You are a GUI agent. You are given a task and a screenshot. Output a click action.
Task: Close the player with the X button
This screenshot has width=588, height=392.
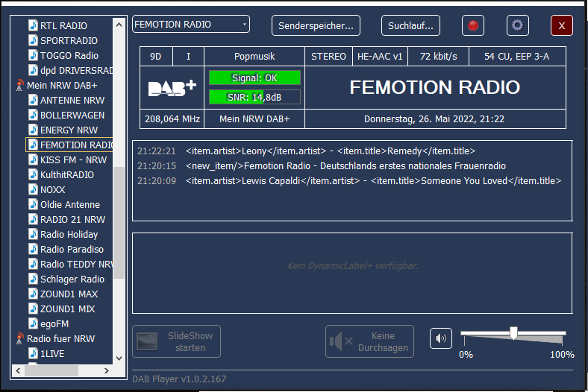[562, 25]
